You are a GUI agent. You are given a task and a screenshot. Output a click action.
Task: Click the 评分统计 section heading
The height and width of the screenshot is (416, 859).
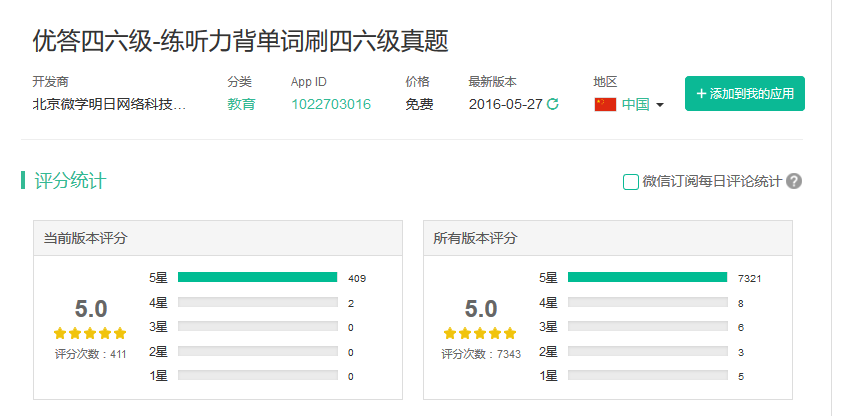pyautogui.click(x=70, y=180)
